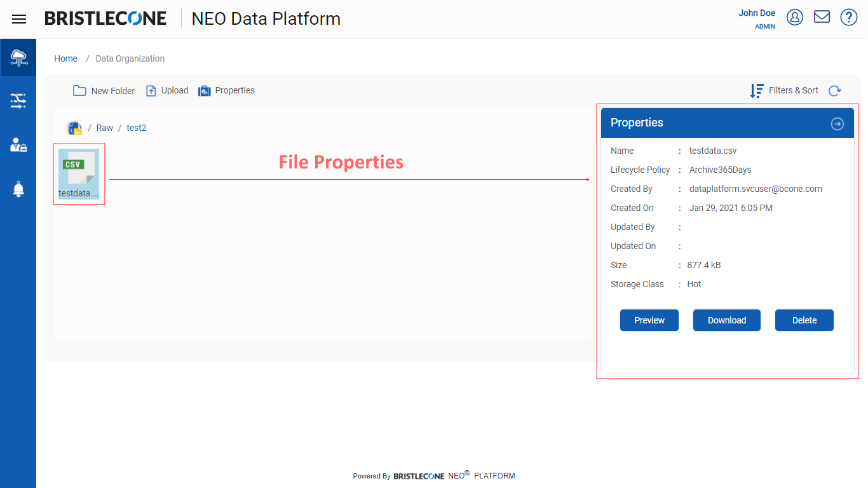Viewport: 868px width, 488px height.
Task: Open the data pipeline sidebar icon
Action: [18, 100]
